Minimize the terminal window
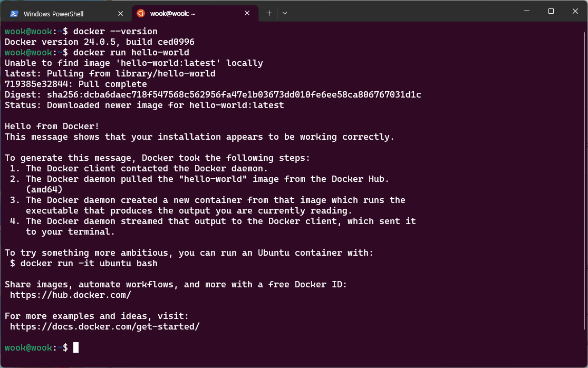The height and width of the screenshot is (368, 588). click(527, 11)
